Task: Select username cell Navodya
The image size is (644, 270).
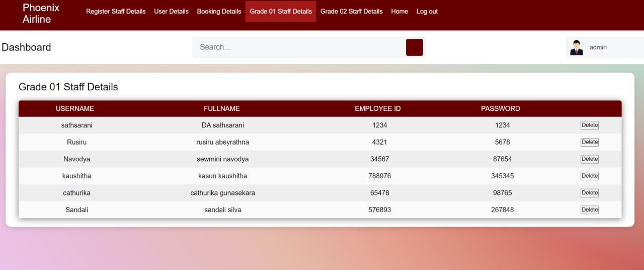Action: pyautogui.click(x=77, y=159)
